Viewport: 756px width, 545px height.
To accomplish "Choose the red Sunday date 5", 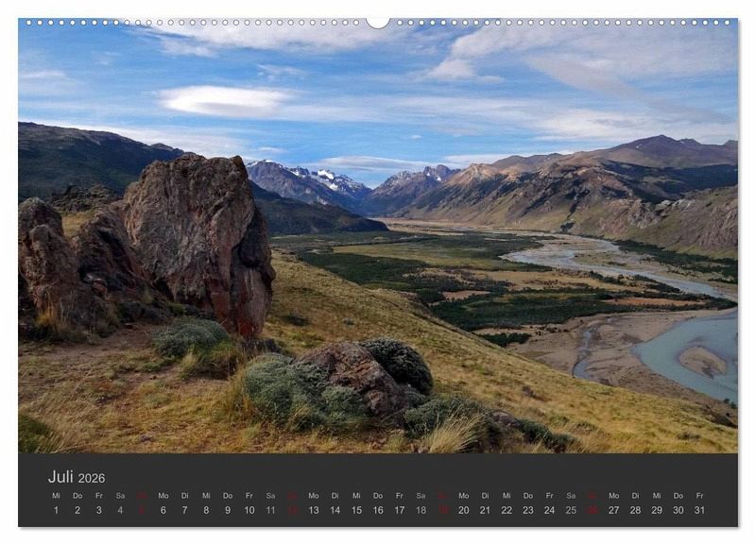I will pos(142,510).
